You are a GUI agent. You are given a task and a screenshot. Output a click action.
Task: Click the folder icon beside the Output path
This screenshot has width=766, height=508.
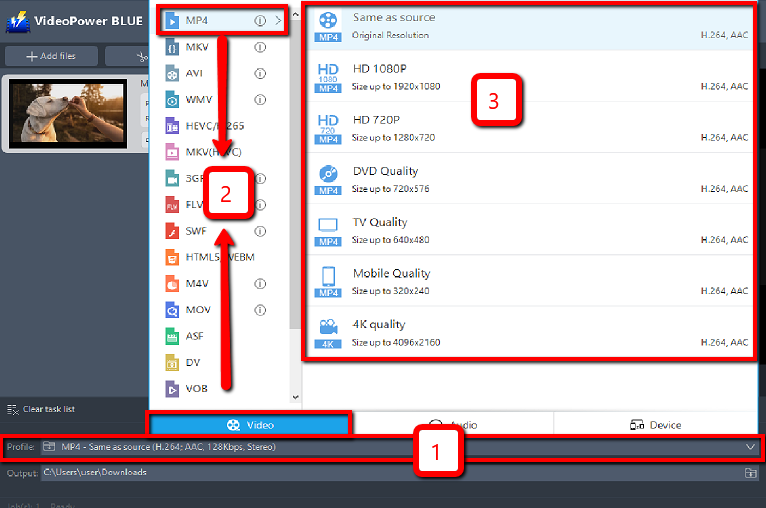750,473
